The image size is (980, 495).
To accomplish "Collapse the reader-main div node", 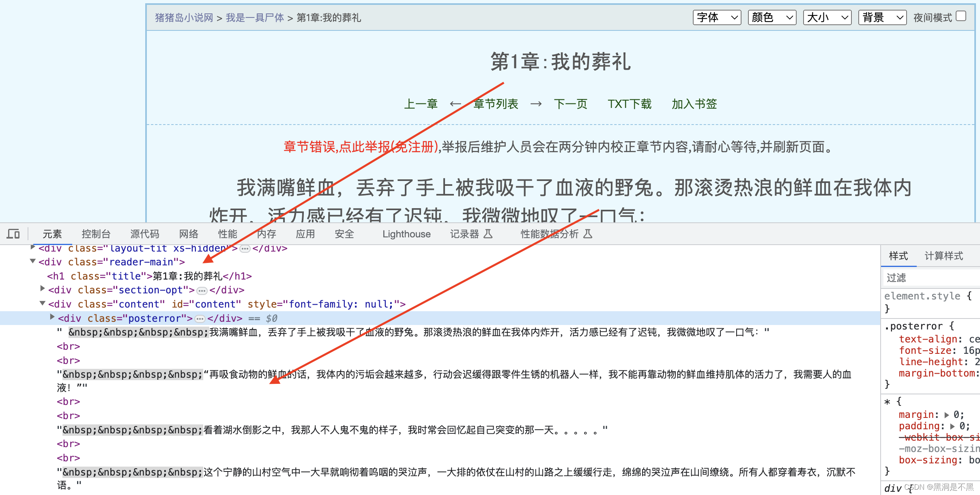I will coord(33,261).
